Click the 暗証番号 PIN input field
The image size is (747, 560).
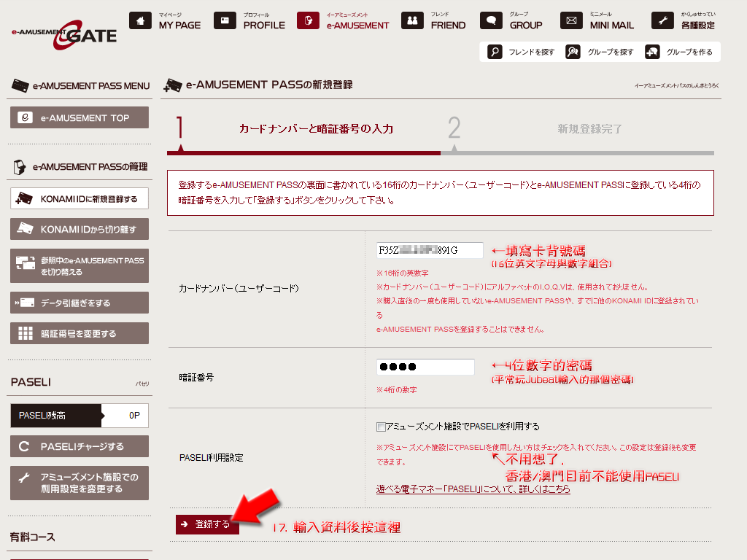[425, 367]
